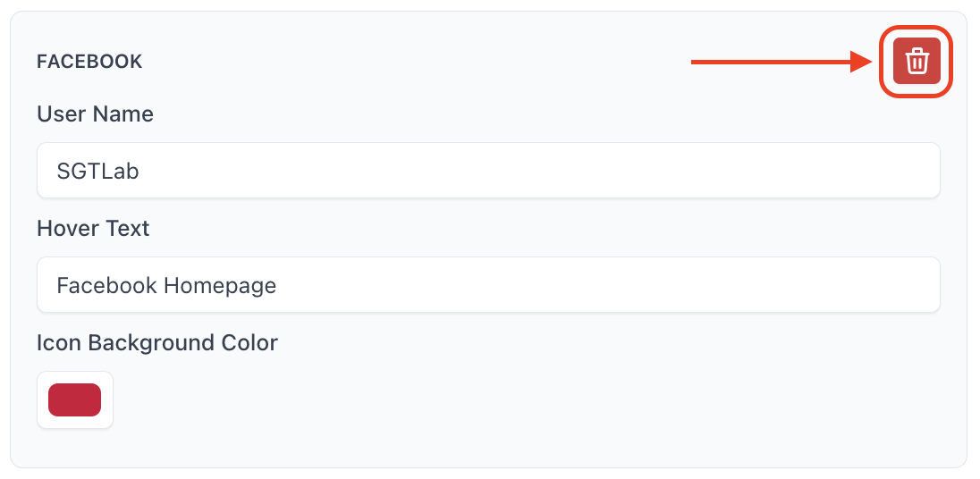Place cursor on the Facebook Homepage text
980x479 pixels.
166,285
